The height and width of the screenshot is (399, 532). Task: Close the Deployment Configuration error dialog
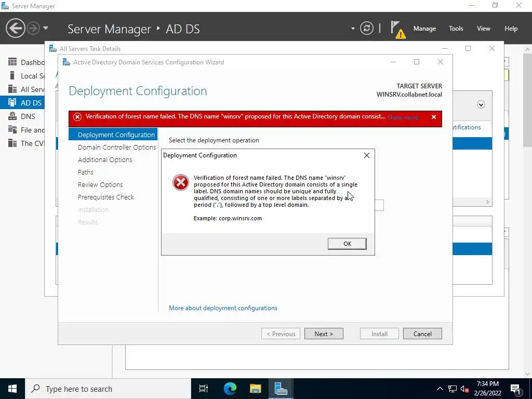367,155
